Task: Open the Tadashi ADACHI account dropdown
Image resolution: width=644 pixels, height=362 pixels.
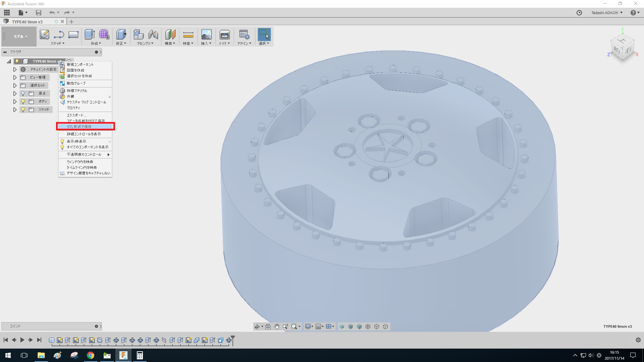Action: pos(607,13)
